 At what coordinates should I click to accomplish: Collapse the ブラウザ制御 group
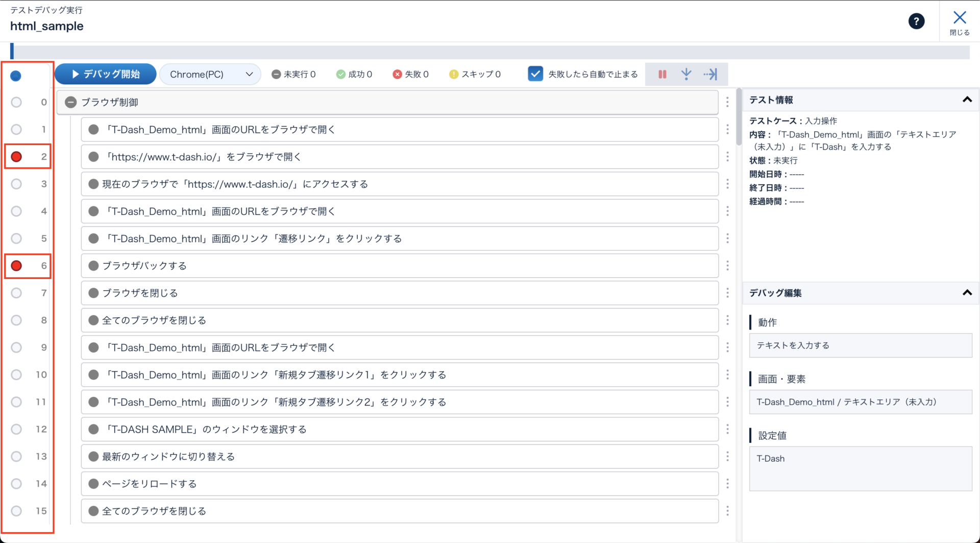coord(71,103)
